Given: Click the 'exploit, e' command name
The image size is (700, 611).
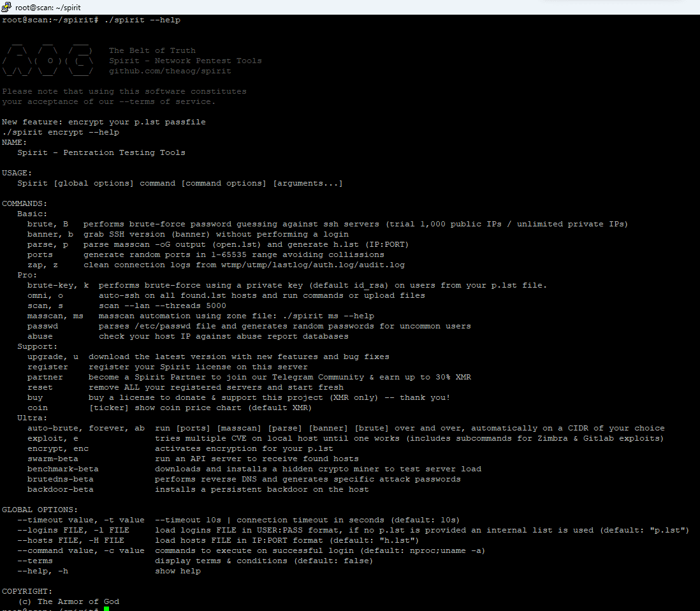Looking at the screenshot, I should (53, 438).
